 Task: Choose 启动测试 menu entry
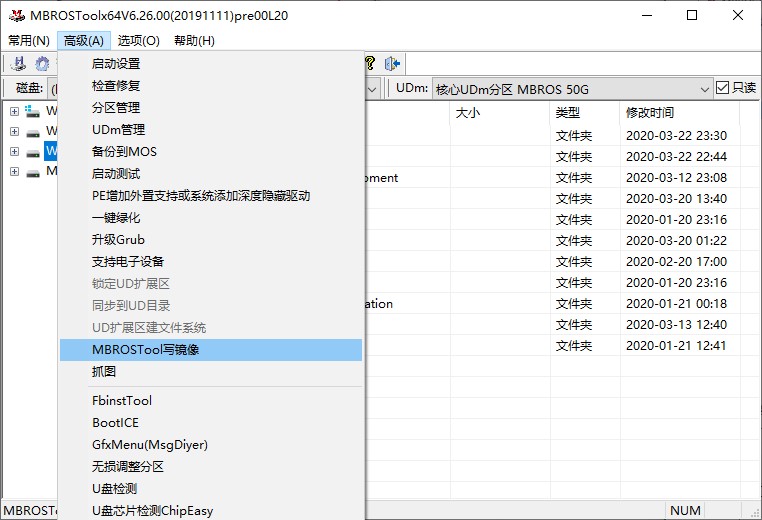(211, 173)
